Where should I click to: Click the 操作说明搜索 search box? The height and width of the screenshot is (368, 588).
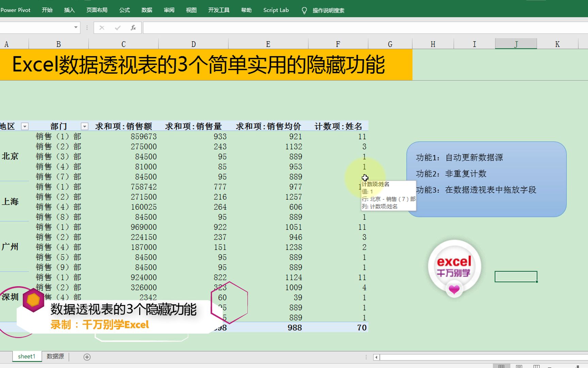click(x=328, y=11)
